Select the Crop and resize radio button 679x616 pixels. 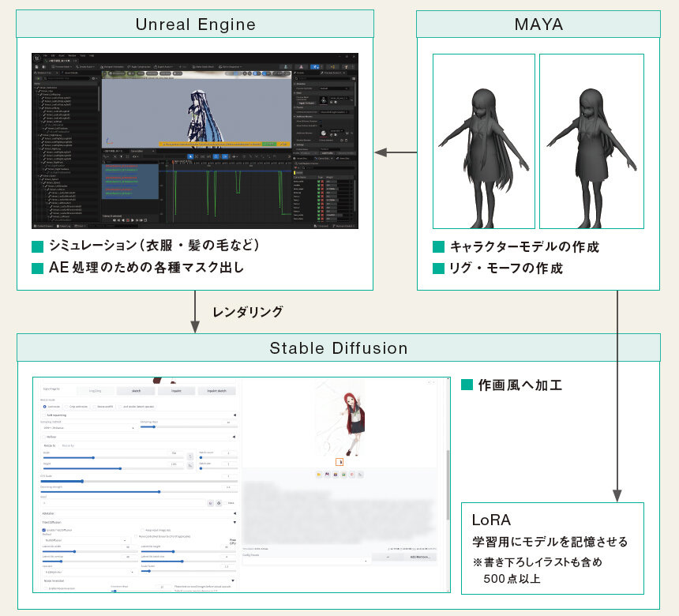(66, 407)
